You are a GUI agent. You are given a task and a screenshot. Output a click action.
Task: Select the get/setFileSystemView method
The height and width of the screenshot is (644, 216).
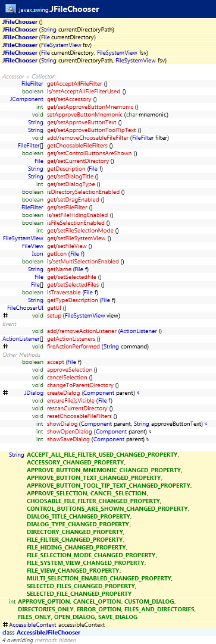click(x=79, y=238)
